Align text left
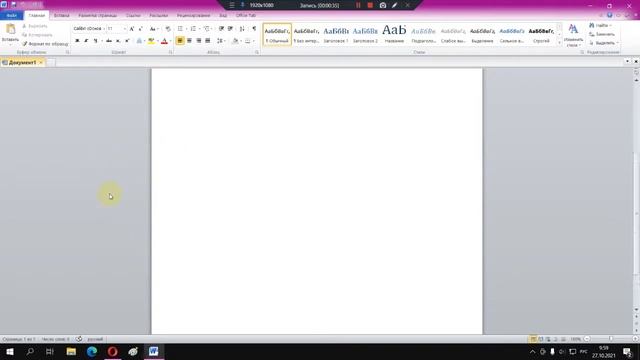The width and height of the screenshot is (640, 360). coord(180,41)
